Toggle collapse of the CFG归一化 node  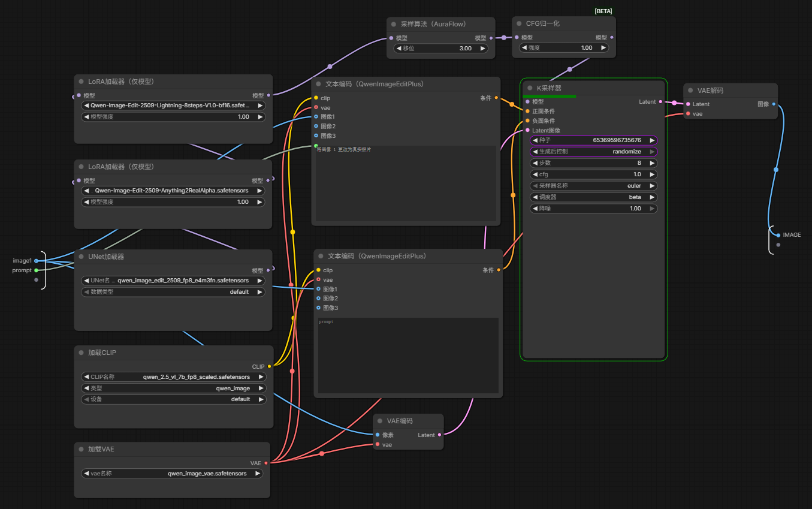pyautogui.click(x=519, y=24)
